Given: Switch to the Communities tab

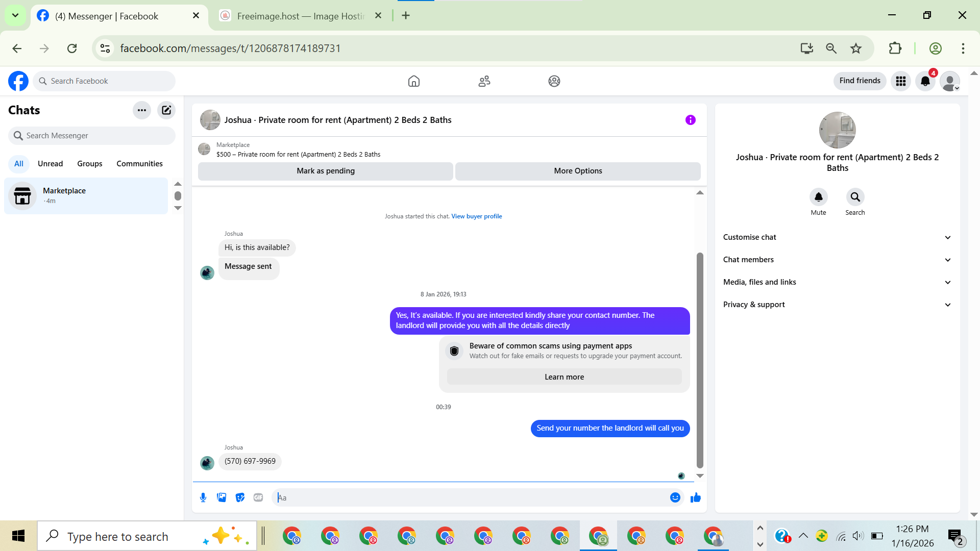Looking at the screenshot, I should [139, 164].
